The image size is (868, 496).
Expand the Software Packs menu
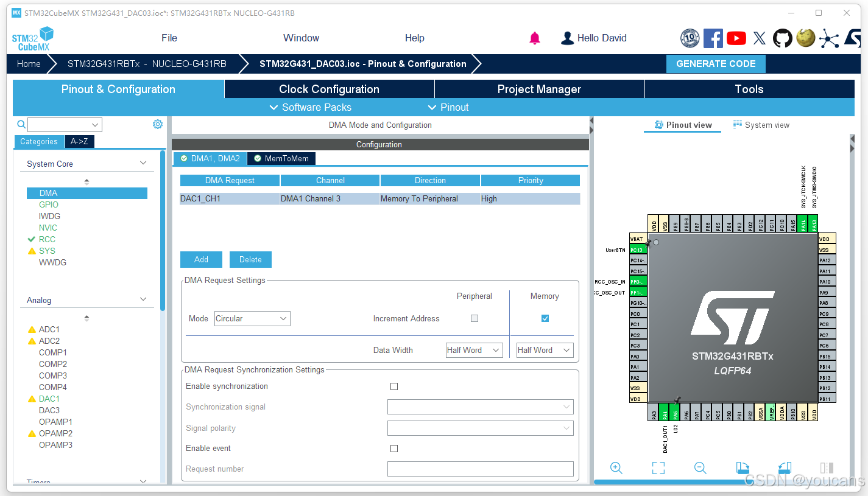click(x=311, y=107)
